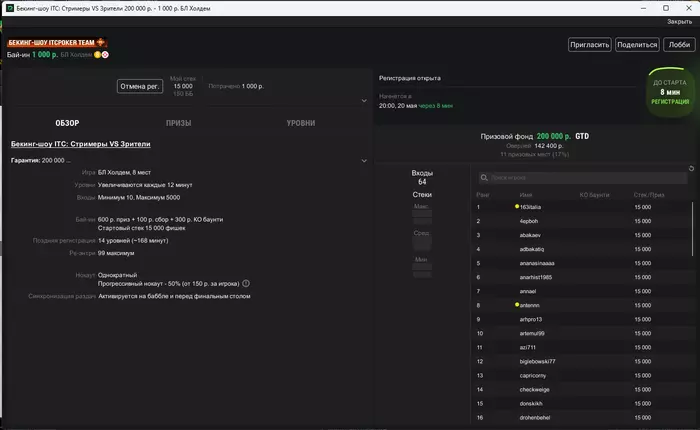Click the red knockout icon beside buy-in

click(105, 54)
